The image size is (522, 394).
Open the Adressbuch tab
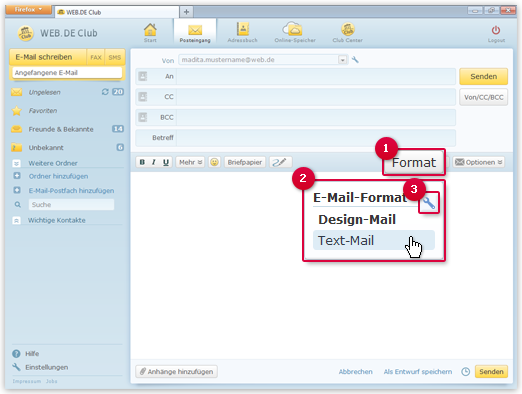(242, 33)
